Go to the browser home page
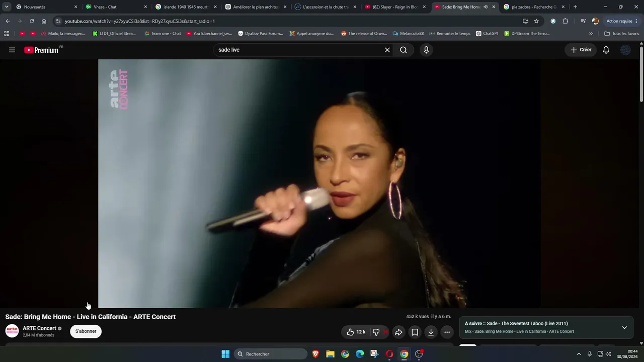This screenshot has width=644, height=362. [x=44, y=21]
